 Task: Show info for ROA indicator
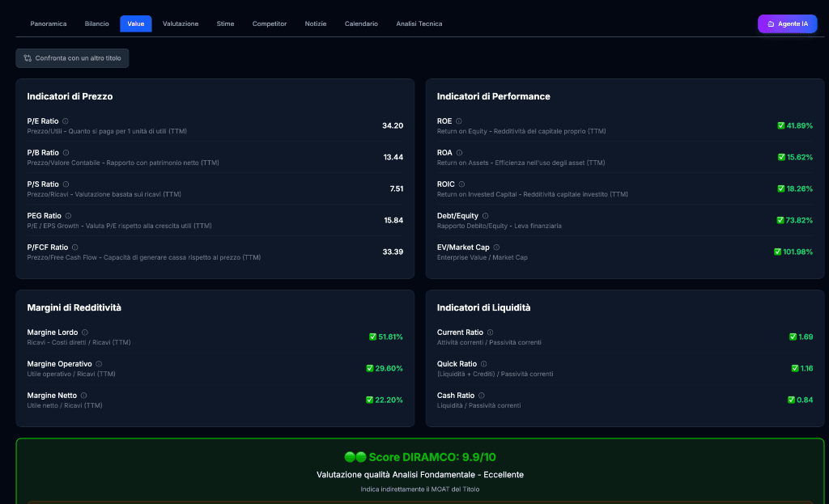(460, 153)
